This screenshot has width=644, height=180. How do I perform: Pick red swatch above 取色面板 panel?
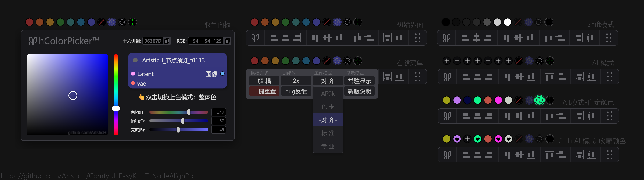coord(29,22)
